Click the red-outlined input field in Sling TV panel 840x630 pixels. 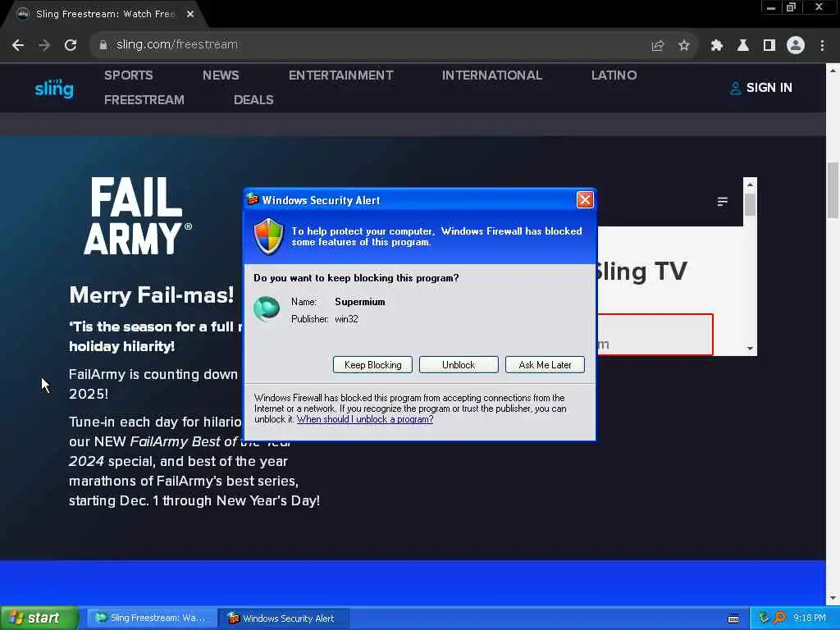pyautogui.click(x=655, y=335)
